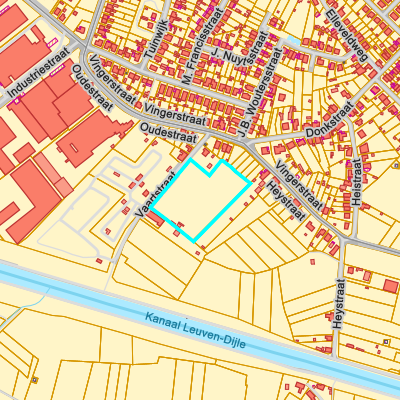Click the Vaartstraat street label
This screenshot has height=400, width=400.
click(156, 194)
